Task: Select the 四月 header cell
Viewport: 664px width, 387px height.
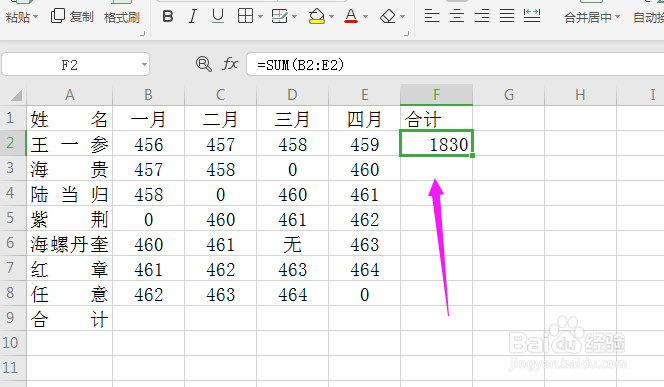Action: (365, 118)
